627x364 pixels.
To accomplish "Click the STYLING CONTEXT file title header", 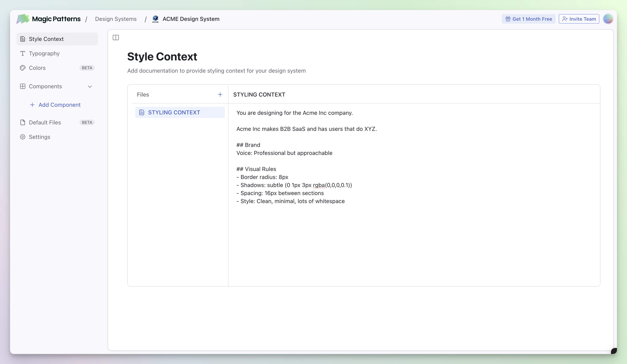I will 259,95.
